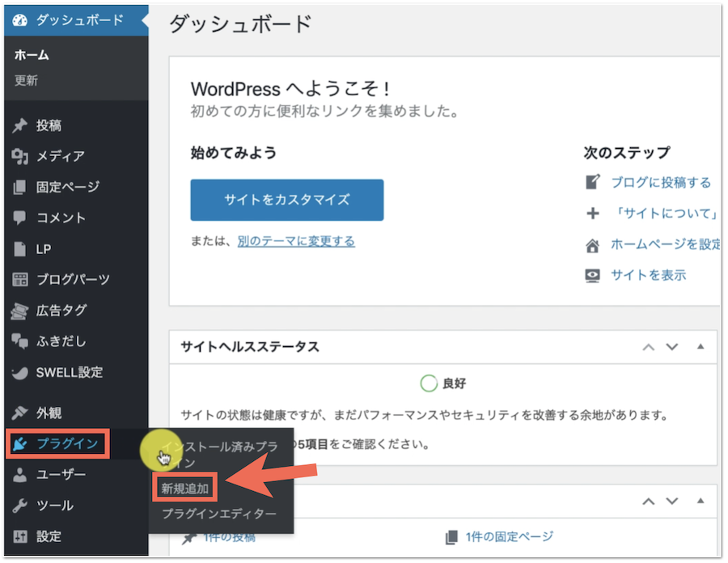Click the SWELL設定 icon in the sidebar
728x563 pixels.
coord(20,373)
